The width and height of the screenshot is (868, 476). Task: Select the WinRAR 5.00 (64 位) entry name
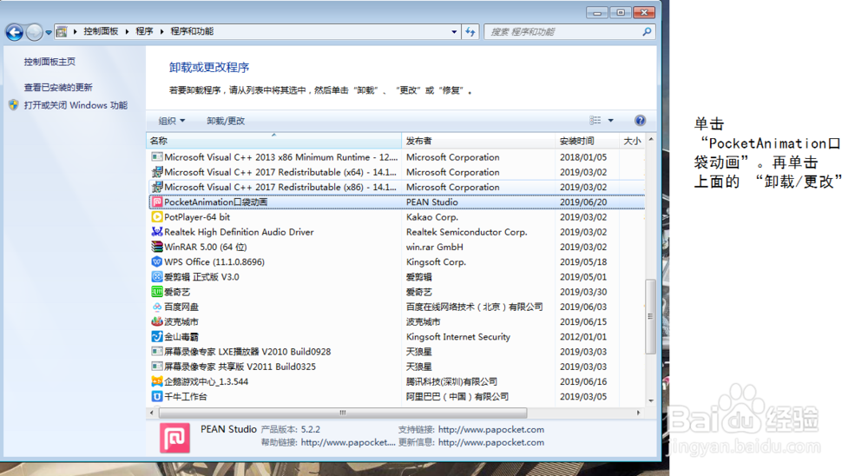[x=206, y=248]
